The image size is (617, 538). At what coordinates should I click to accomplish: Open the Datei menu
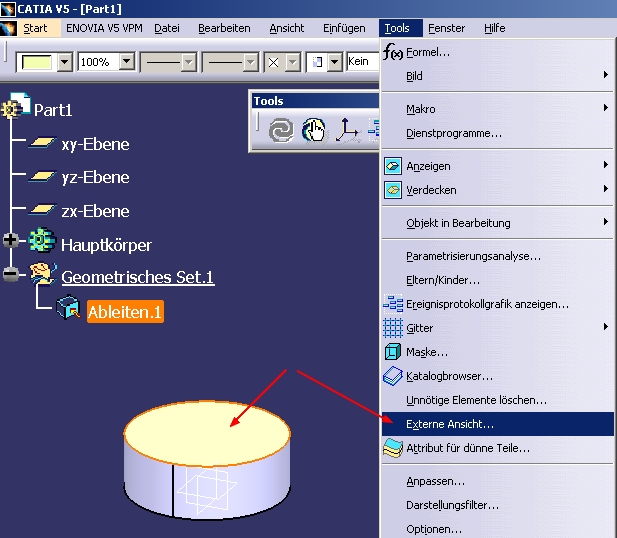(x=167, y=28)
